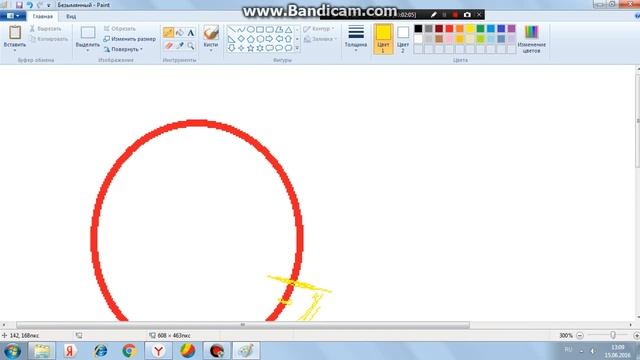Click the Bandicam pencil draw icon
Image resolution: width=640 pixels, height=360 pixels.
[433, 15]
